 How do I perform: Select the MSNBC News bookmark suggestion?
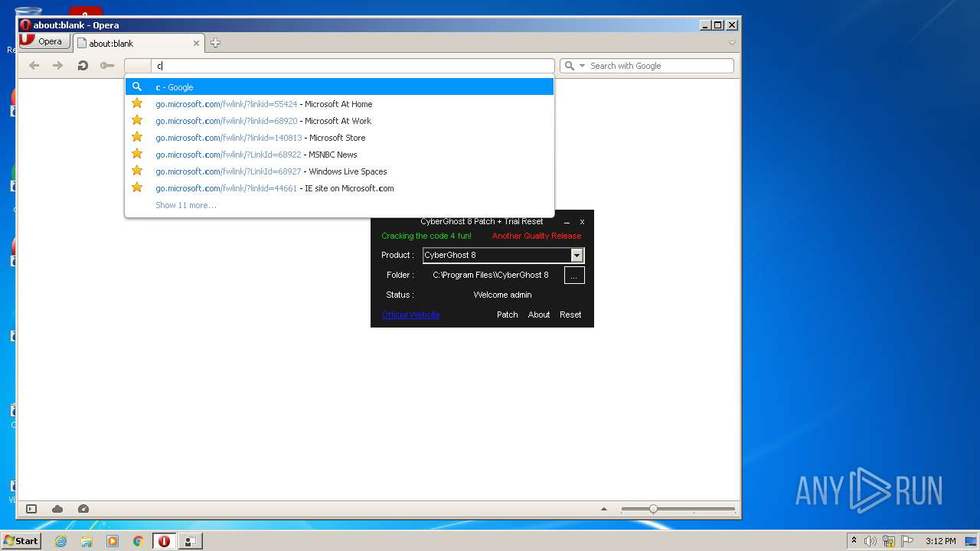339,155
